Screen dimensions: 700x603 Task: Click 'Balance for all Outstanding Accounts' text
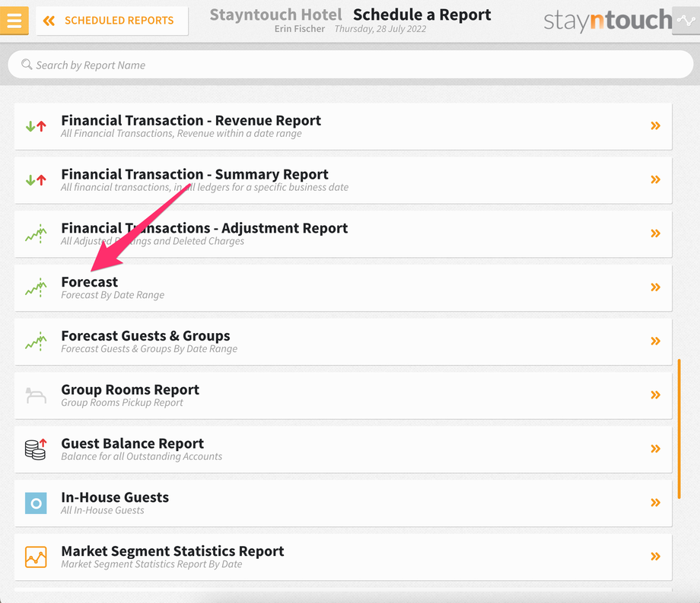point(142,456)
